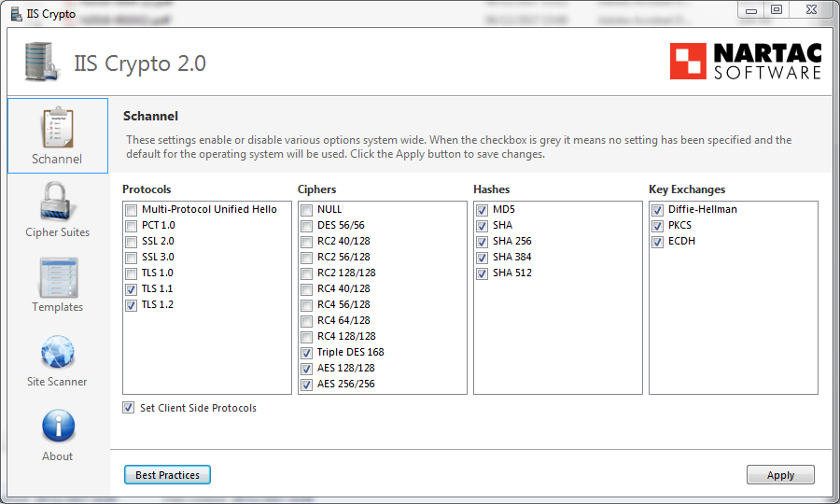Uncheck the SHA 256 hash
This screenshot has width=840, height=504.
point(483,242)
